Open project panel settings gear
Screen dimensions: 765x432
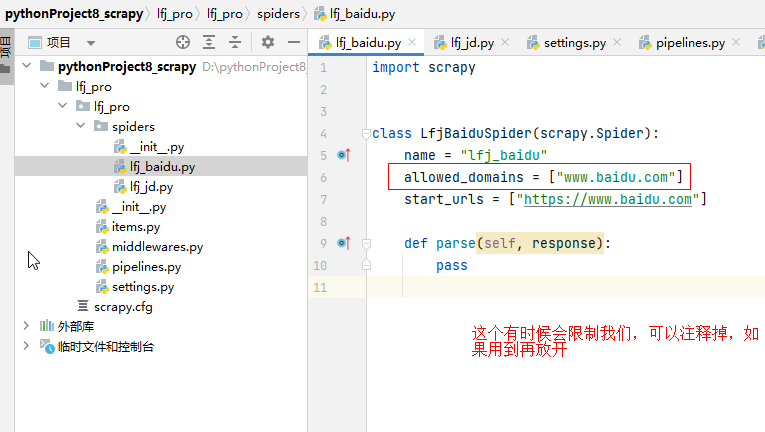pos(267,42)
